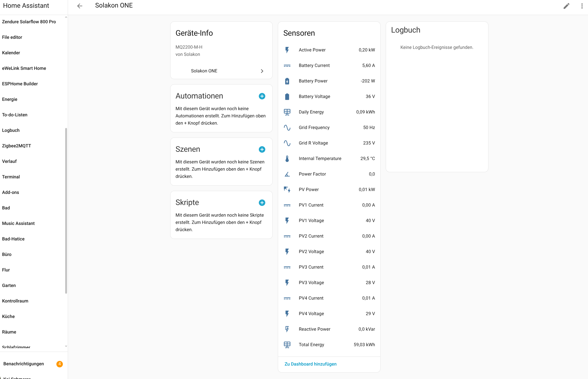Click the Reactive Power outlined flash icon
This screenshot has width=588, height=379.
[287, 329]
